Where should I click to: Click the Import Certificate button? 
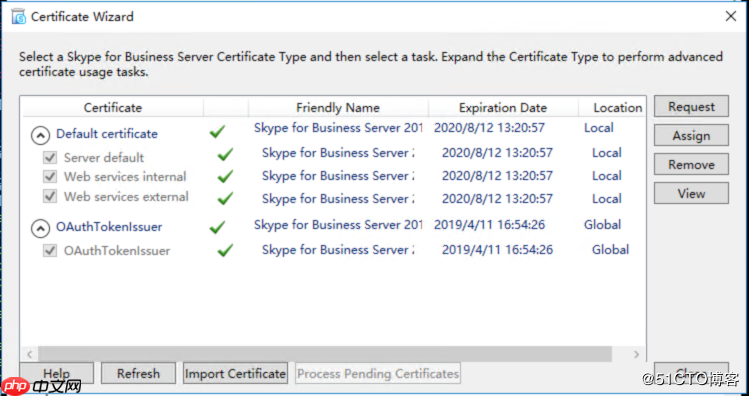coord(235,373)
